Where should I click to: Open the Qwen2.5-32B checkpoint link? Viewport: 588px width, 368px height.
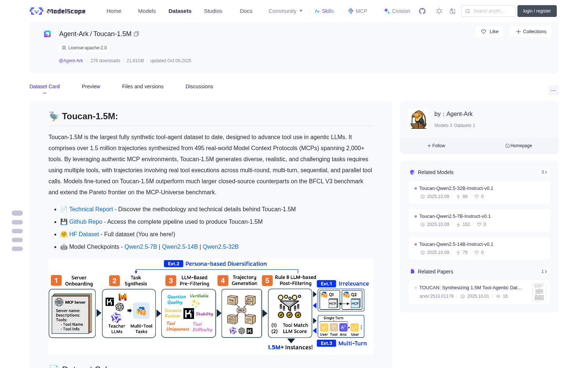click(220, 247)
